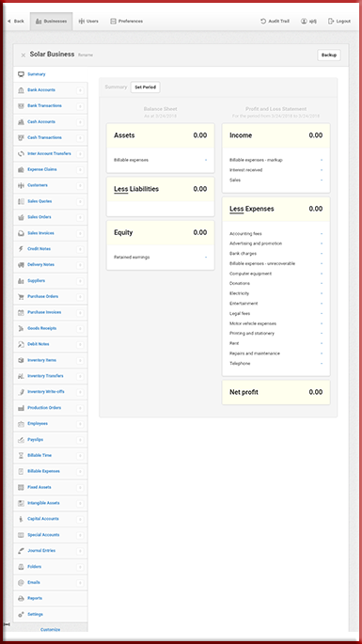Screen dimensions: 362x644
Task: Close Solar Business with the X icon
Action: click(23, 55)
